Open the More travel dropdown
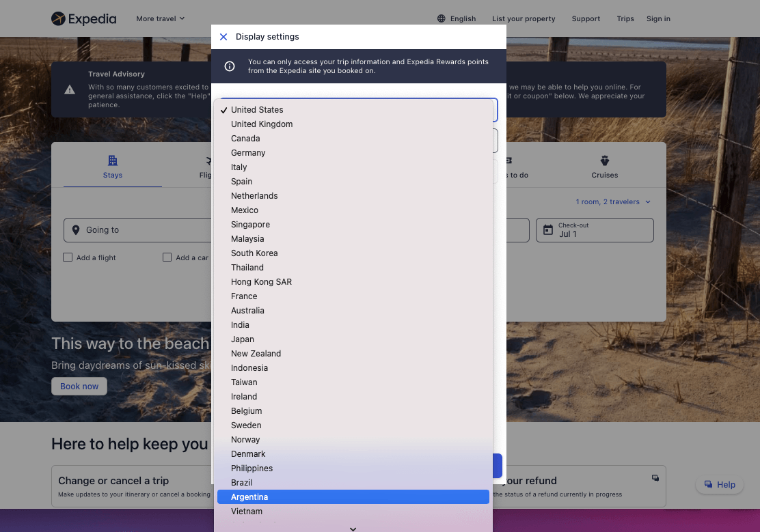 pyautogui.click(x=160, y=18)
